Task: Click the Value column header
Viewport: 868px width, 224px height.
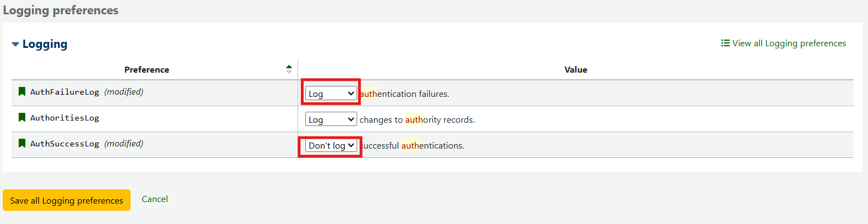Action: (576, 70)
